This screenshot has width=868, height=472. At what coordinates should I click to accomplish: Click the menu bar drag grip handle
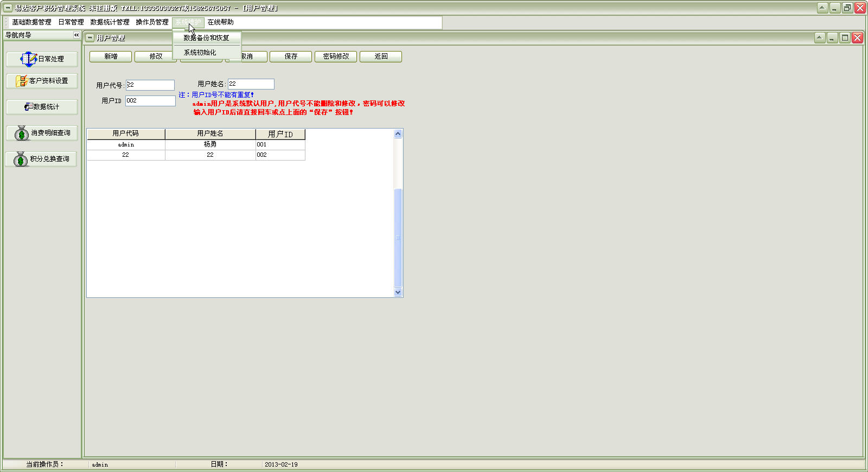click(7, 22)
